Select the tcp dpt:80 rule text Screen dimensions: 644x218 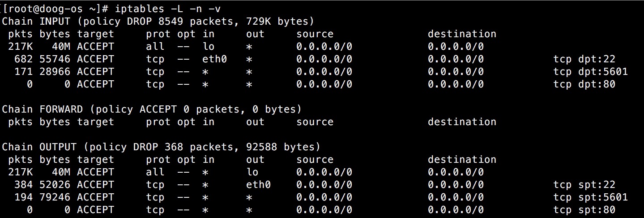pyautogui.click(x=584, y=84)
